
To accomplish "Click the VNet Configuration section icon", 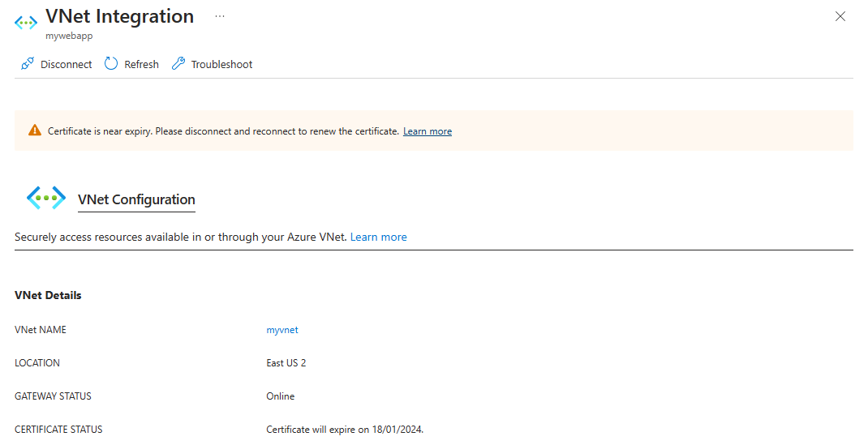I will 46,198.
